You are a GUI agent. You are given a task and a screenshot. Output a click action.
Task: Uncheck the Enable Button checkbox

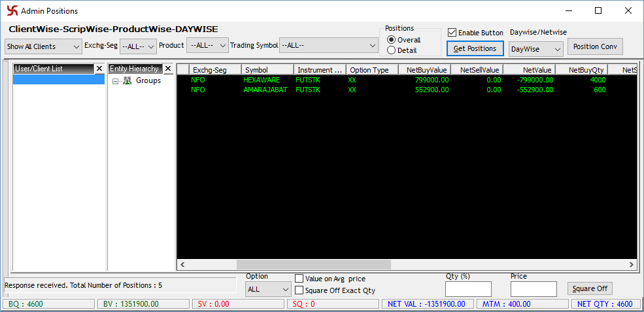point(452,33)
